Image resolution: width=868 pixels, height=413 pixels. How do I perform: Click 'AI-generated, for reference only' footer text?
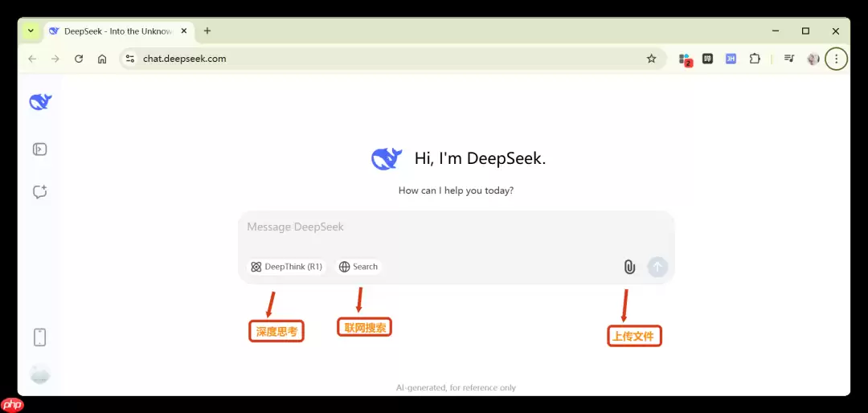tap(457, 387)
